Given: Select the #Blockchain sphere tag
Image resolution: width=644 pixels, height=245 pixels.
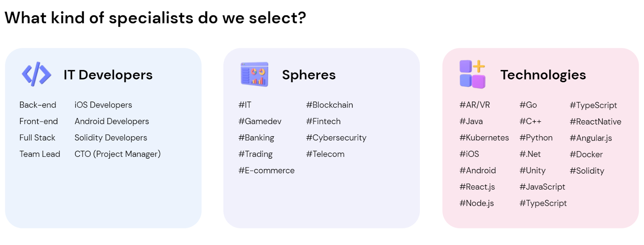Looking at the screenshot, I should coord(329,105).
